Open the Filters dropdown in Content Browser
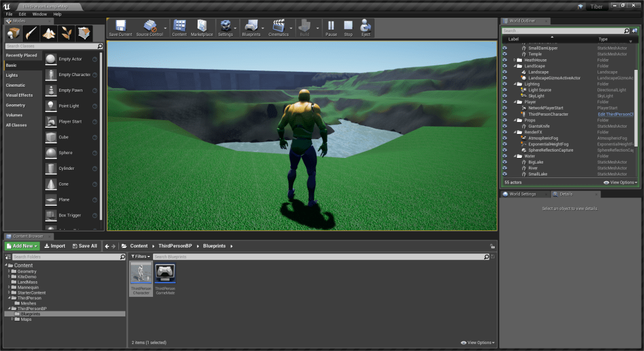 tap(140, 257)
